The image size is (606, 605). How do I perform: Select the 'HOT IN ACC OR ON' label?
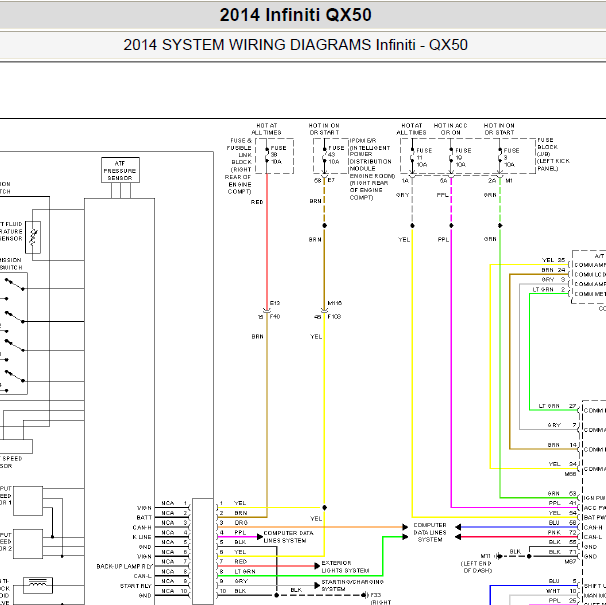[450, 129]
